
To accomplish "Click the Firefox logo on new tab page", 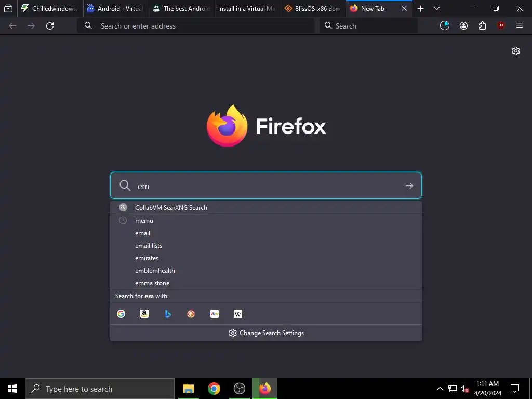I will (266, 126).
